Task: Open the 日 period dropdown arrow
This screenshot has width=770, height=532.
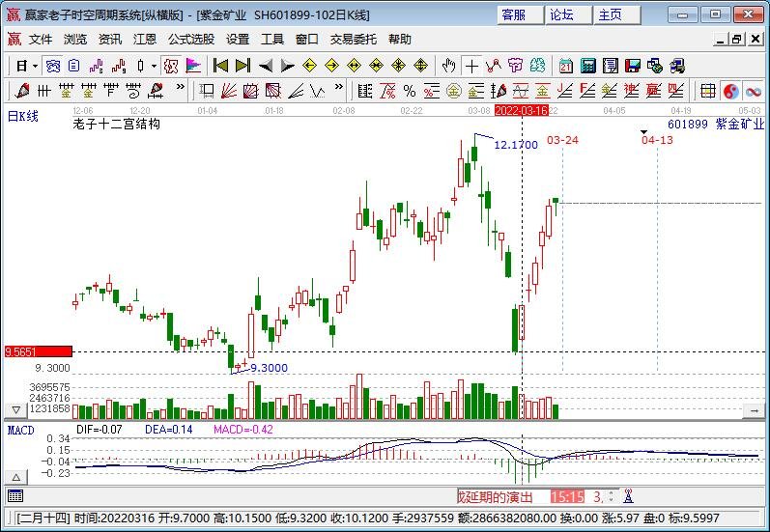Action: click(35, 66)
